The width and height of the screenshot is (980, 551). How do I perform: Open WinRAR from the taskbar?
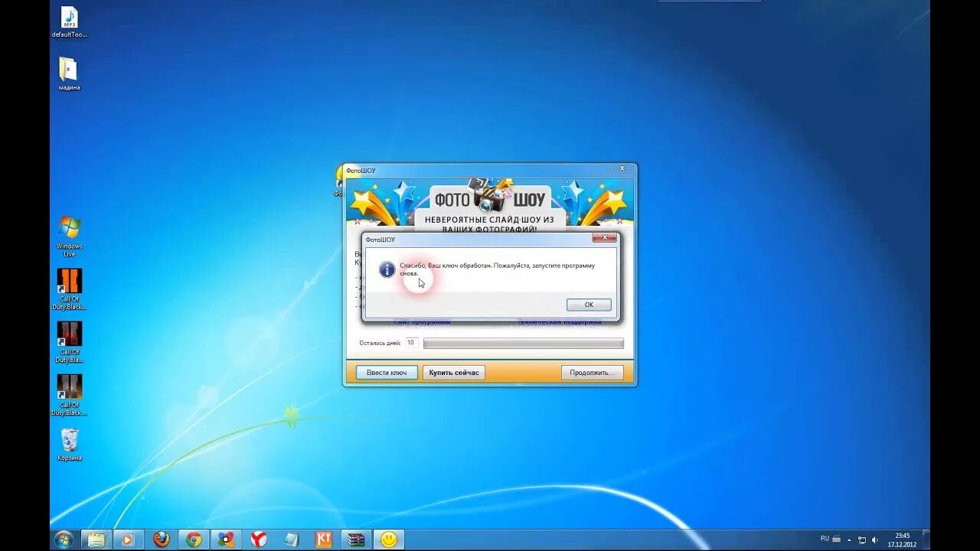point(356,540)
